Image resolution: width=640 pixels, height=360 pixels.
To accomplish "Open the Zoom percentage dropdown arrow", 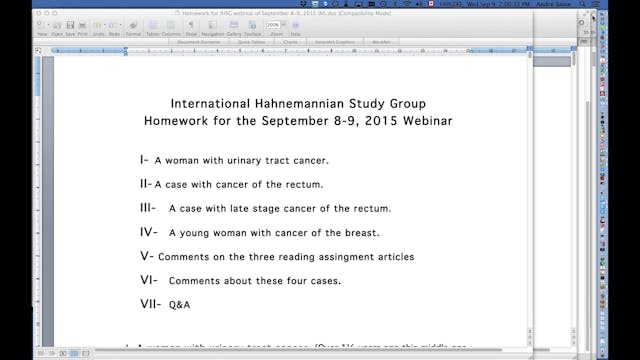I will tap(284, 24).
